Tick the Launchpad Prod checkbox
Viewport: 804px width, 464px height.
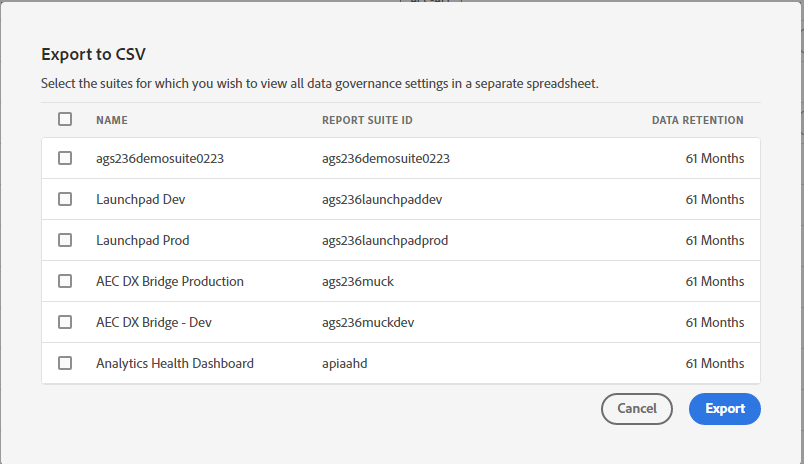[65, 240]
